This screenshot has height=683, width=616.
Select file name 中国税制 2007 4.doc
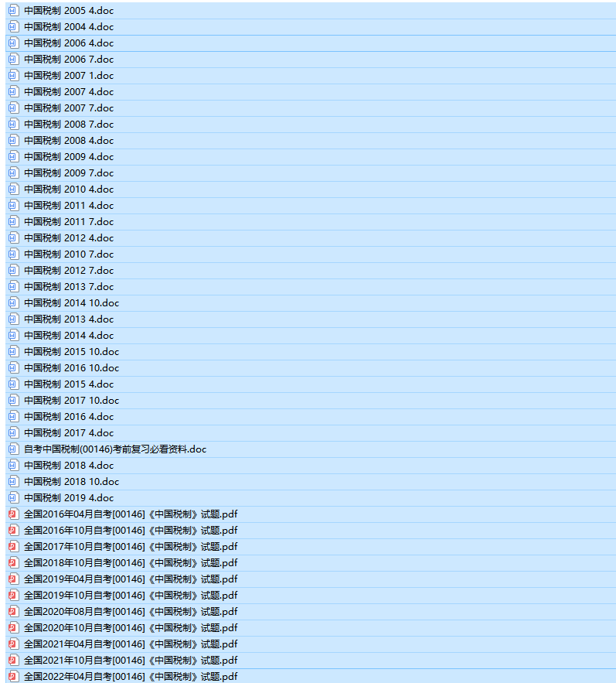point(69,92)
